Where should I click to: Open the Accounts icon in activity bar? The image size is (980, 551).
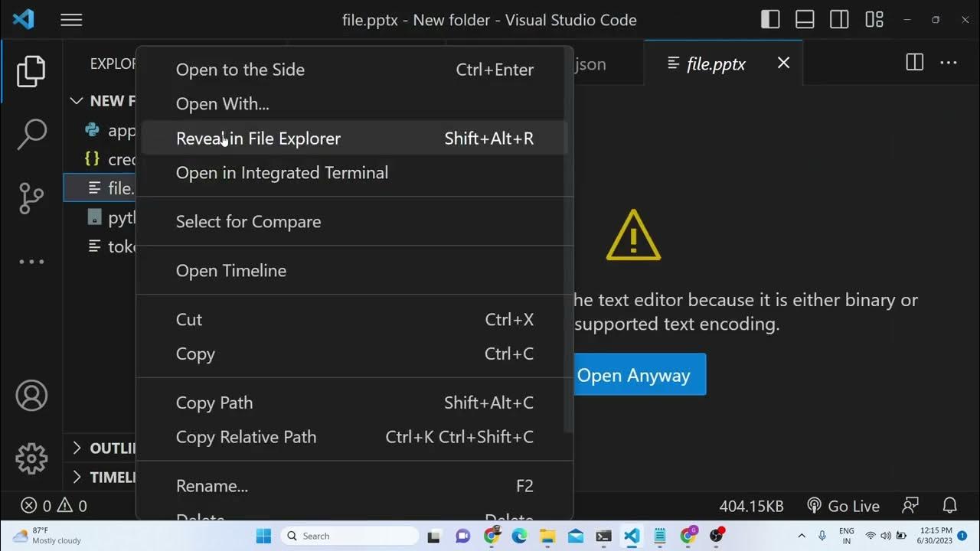point(31,396)
